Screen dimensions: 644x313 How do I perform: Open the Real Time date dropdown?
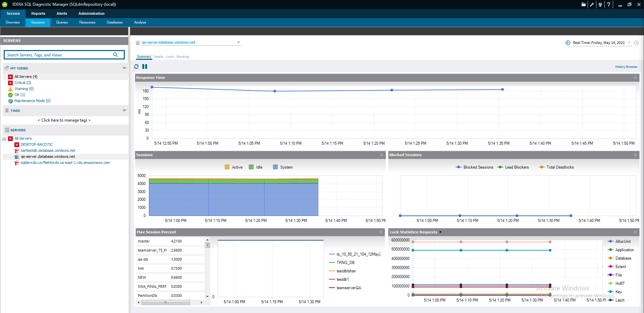[x=629, y=43]
